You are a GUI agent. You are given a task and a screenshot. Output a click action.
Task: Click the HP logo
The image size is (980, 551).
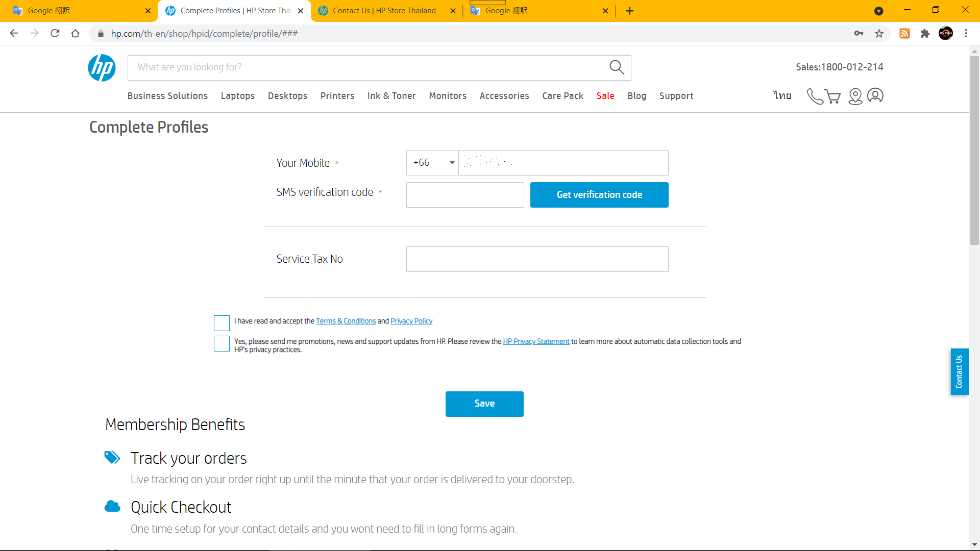(x=102, y=68)
